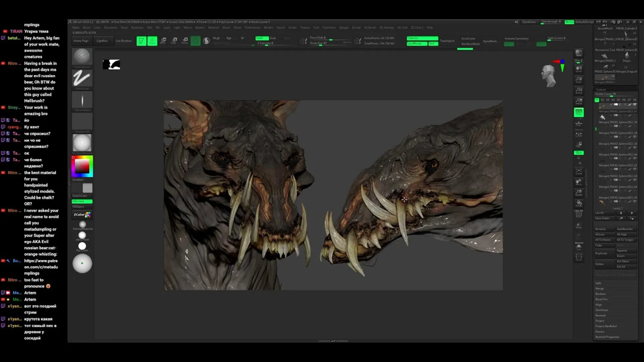The width and height of the screenshot is (644, 362).
Task: Enable Edit mode button in top shelf
Action: pos(141,41)
